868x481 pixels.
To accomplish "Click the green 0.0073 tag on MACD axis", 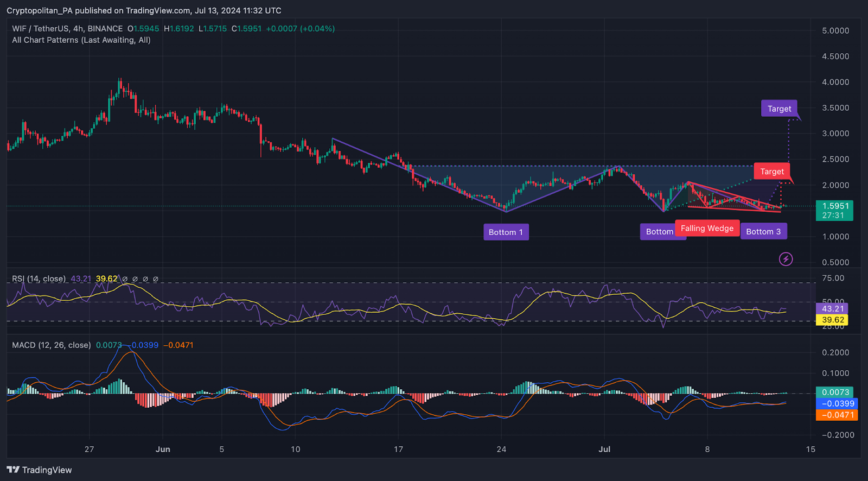I will click(x=834, y=392).
